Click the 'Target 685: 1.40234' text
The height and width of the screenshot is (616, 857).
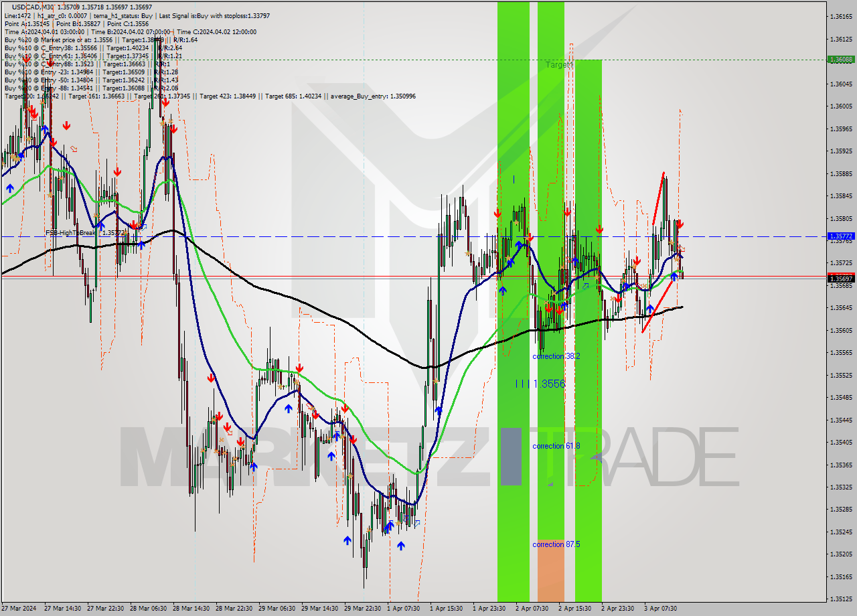pyautogui.click(x=293, y=96)
